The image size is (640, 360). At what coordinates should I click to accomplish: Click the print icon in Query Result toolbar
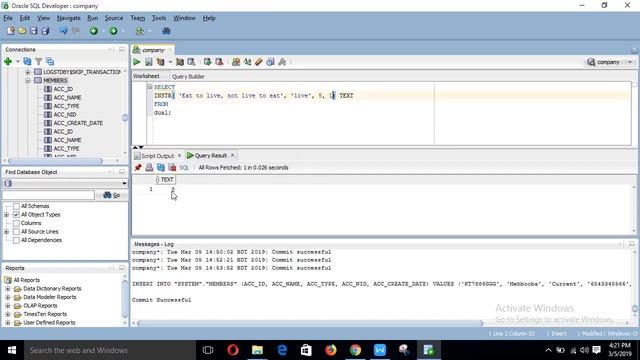click(149, 167)
